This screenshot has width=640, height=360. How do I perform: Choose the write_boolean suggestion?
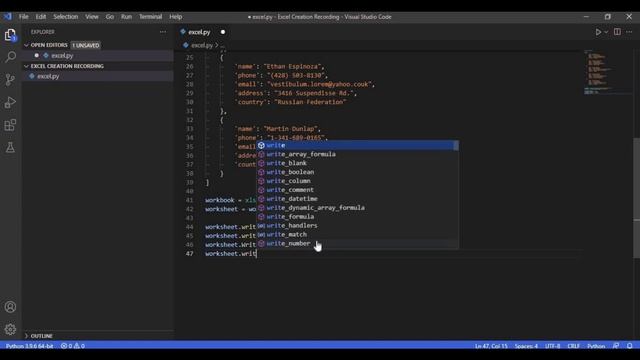coord(355,172)
